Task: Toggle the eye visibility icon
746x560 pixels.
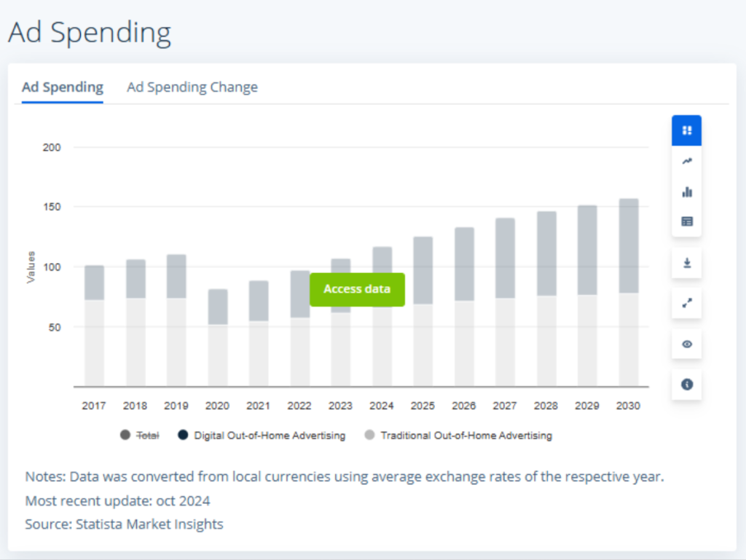Action: click(686, 344)
